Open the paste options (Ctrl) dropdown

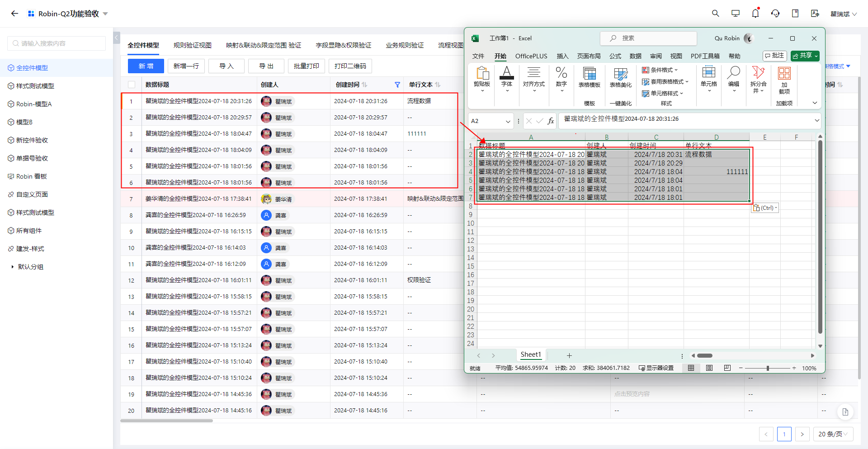[x=765, y=208]
